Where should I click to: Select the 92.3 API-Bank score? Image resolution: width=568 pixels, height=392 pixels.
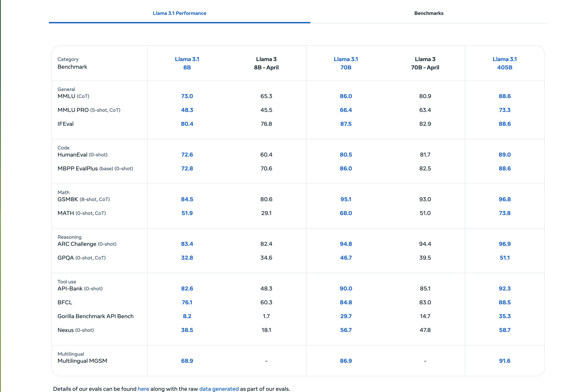505,289
